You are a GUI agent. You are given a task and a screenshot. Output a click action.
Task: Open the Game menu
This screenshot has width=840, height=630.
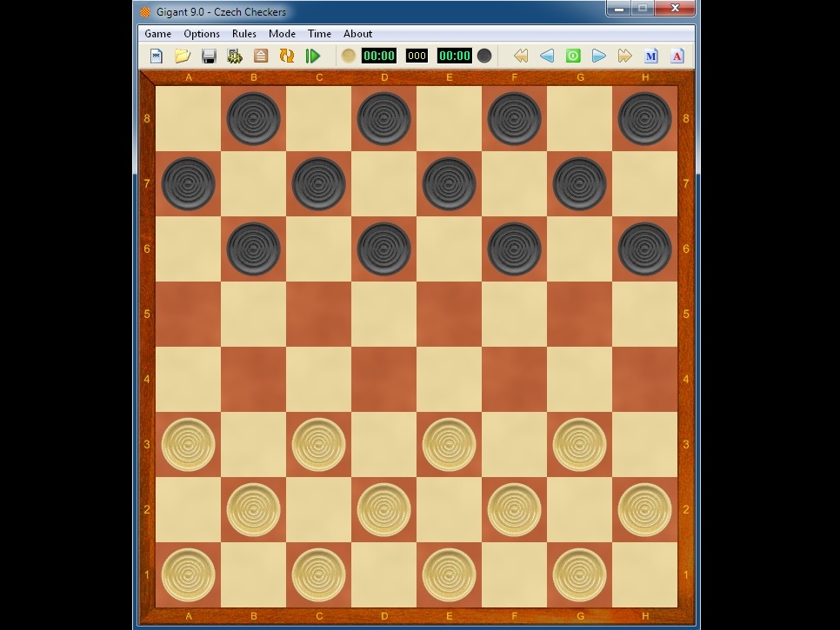pyautogui.click(x=158, y=34)
